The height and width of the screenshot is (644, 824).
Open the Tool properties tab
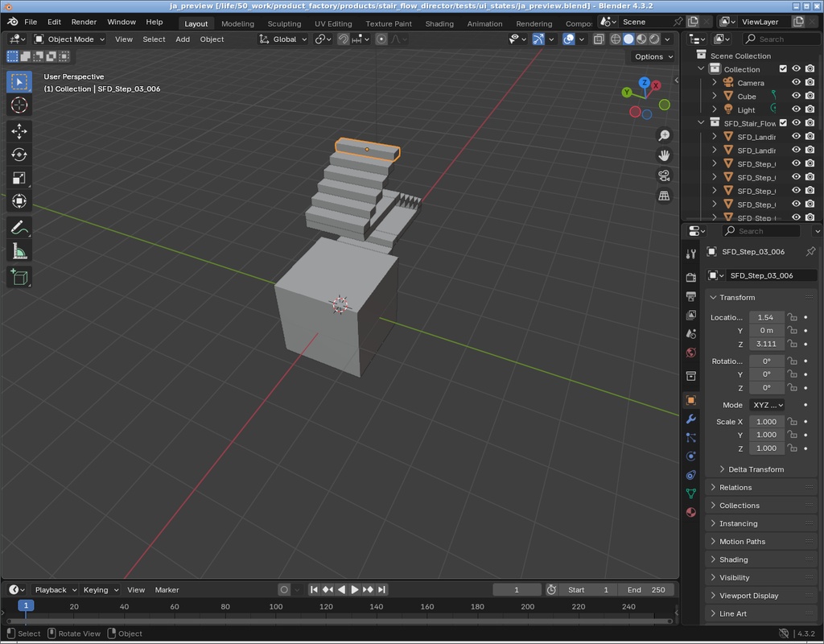click(x=691, y=254)
